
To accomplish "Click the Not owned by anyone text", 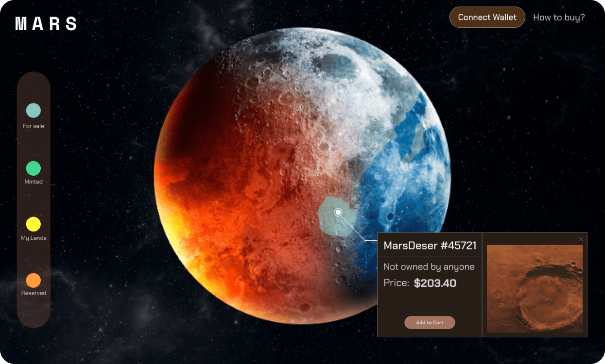I will 429,267.
